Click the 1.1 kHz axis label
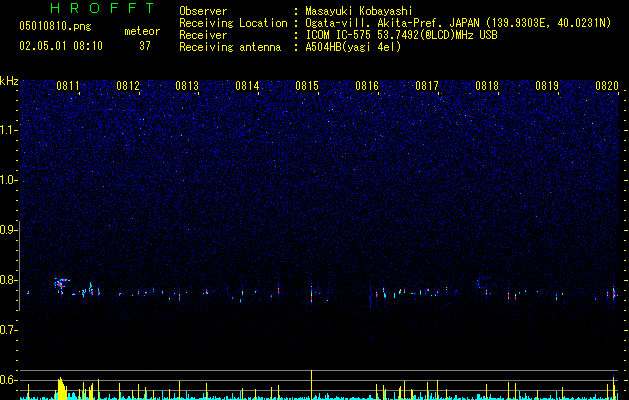This screenshot has height=400, width=629. (9, 130)
